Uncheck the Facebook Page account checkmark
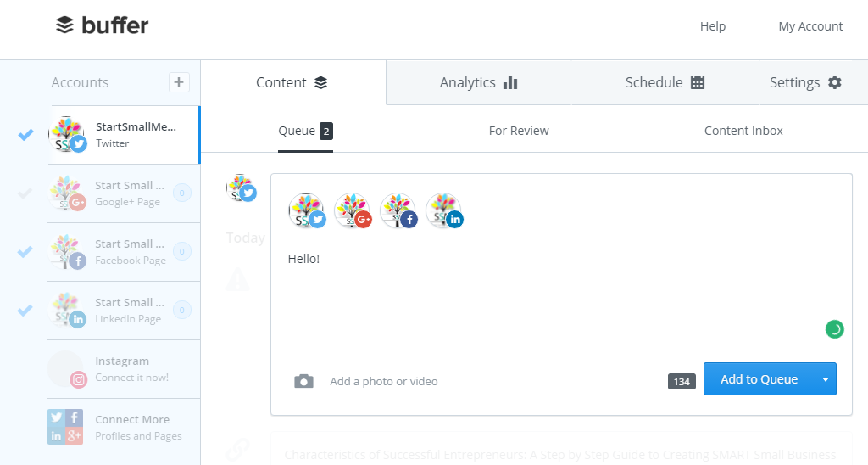This screenshot has height=465, width=868. [x=25, y=252]
